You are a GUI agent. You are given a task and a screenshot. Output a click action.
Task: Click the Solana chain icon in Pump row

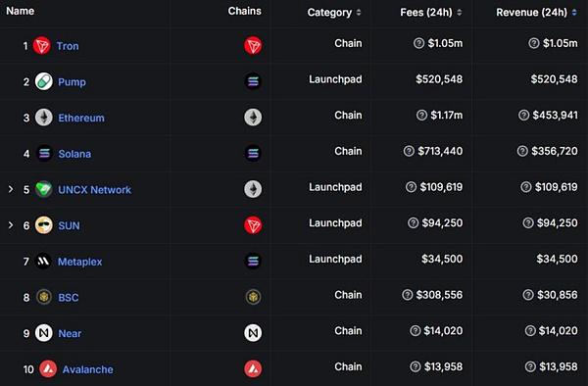coord(253,81)
